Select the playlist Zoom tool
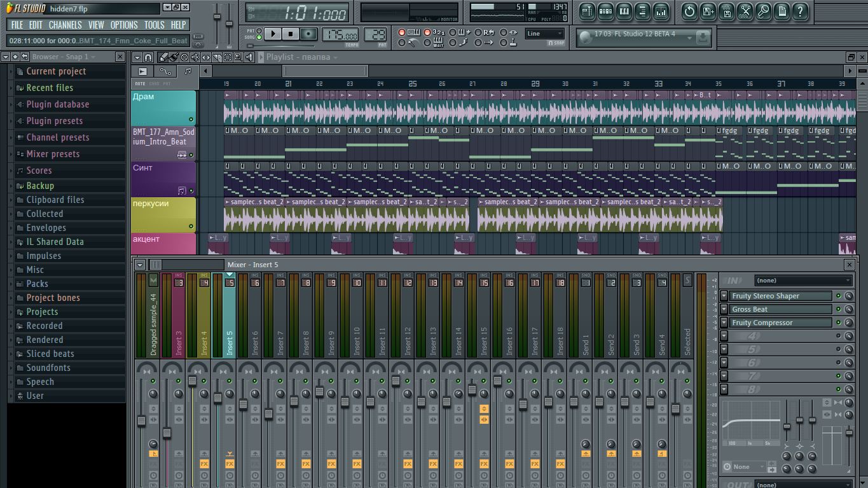 coord(238,57)
